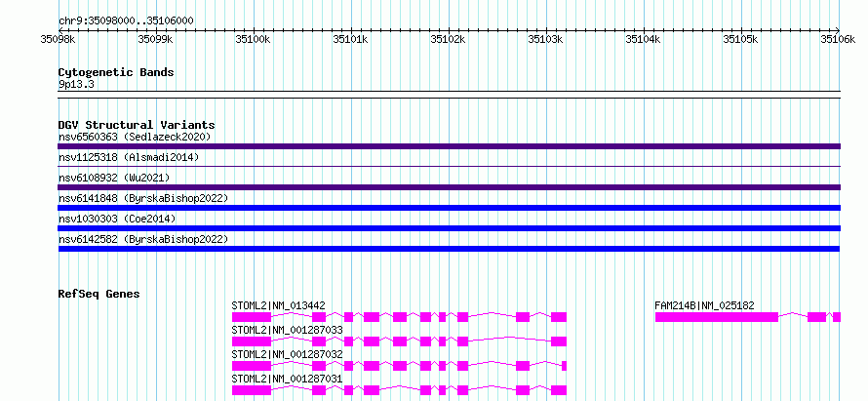868x401 pixels.
Task: Select the 35105k ruler position label
Action: [x=740, y=39]
